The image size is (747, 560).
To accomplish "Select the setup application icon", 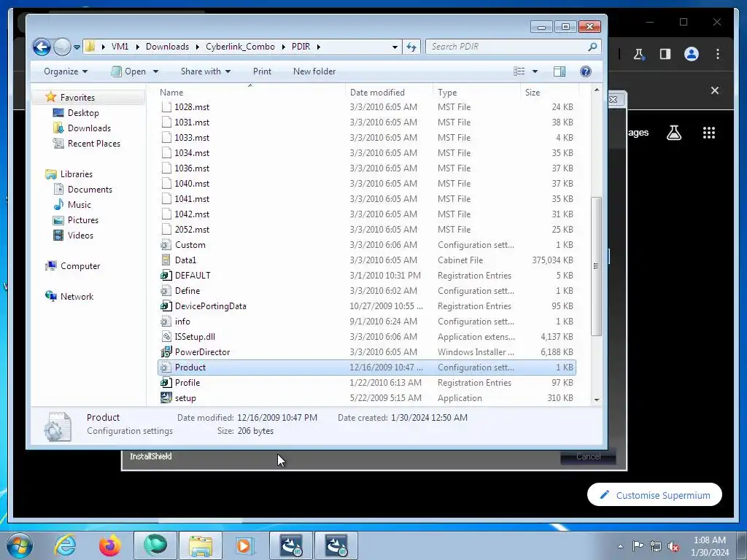I will coord(166,397).
